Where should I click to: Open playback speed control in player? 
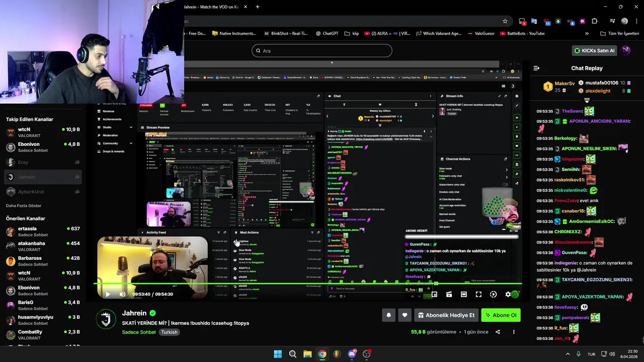click(493, 294)
